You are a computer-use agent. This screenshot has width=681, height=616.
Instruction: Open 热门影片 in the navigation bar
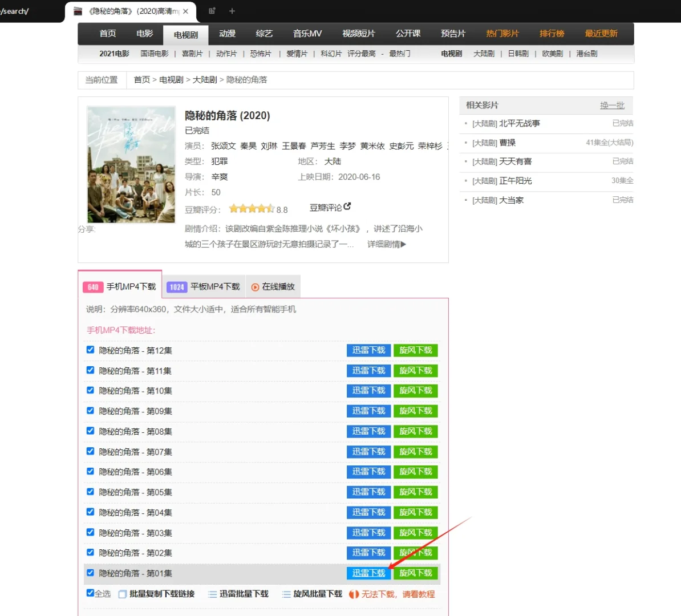coord(502,34)
